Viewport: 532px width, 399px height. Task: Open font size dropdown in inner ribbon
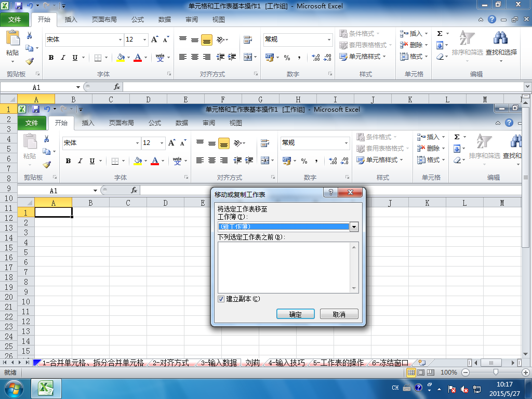click(162, 143)
